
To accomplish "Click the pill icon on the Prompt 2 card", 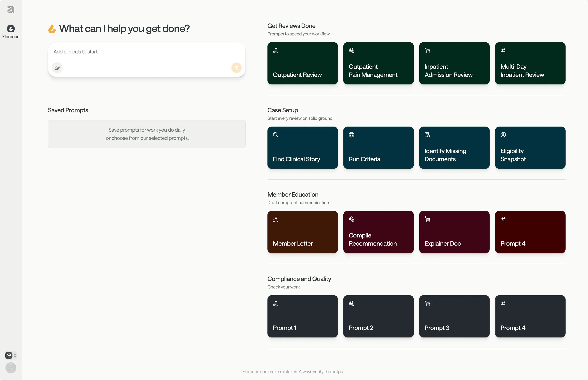I will [x=351, y=304].
